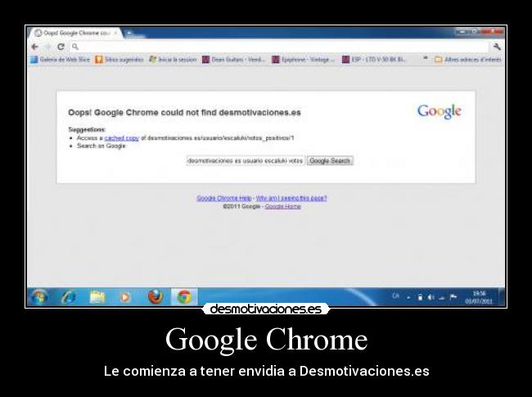The width and height of the screenshot is (532, 397).
Task: Click the 'Google Search' button
Action: pyautogui.click(x=330, y=160)
